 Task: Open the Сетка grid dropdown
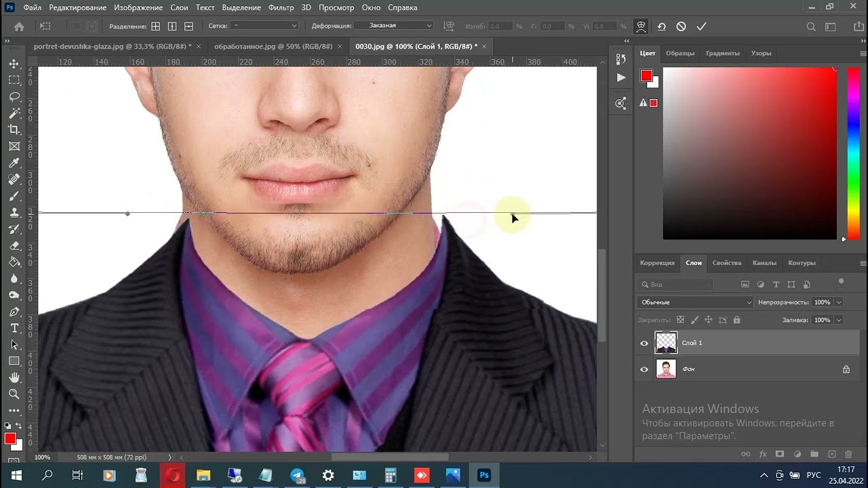coord(264,26)
